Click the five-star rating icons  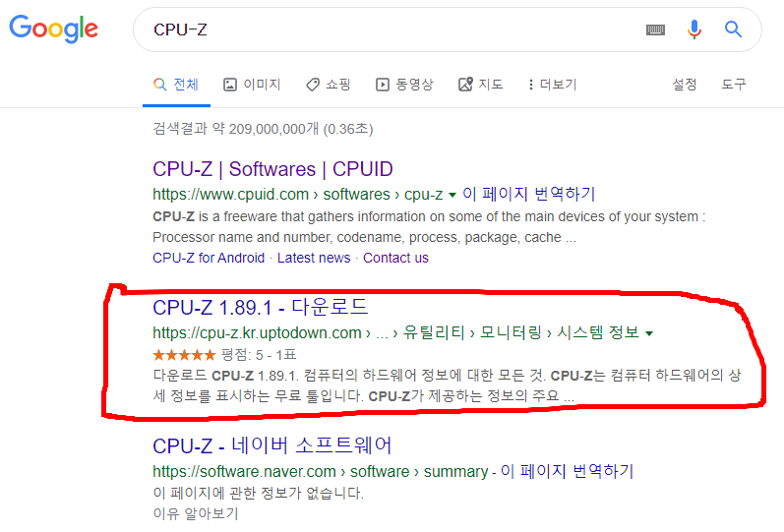184,355
